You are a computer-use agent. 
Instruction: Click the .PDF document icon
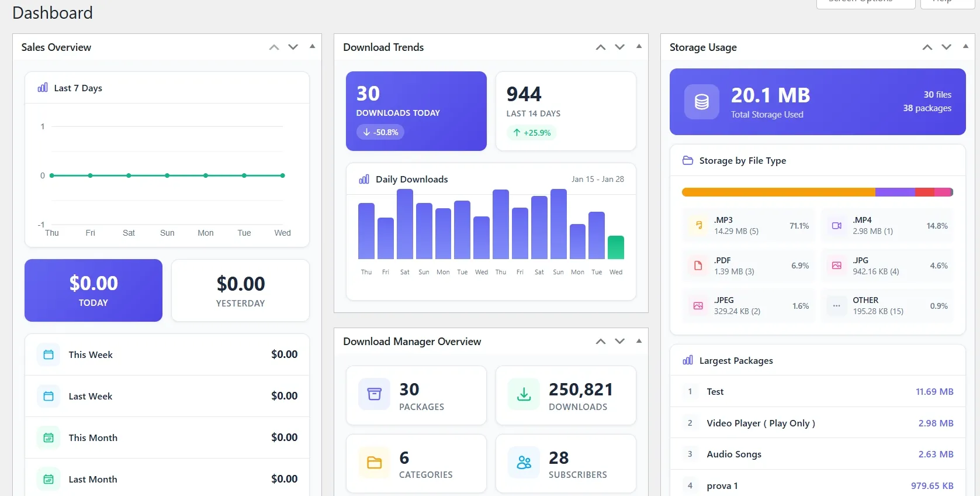698,266
